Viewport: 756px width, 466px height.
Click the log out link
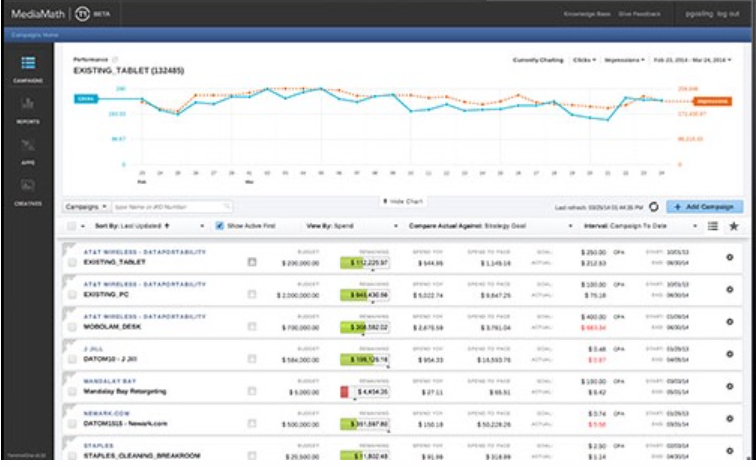[x=728, y=14]
